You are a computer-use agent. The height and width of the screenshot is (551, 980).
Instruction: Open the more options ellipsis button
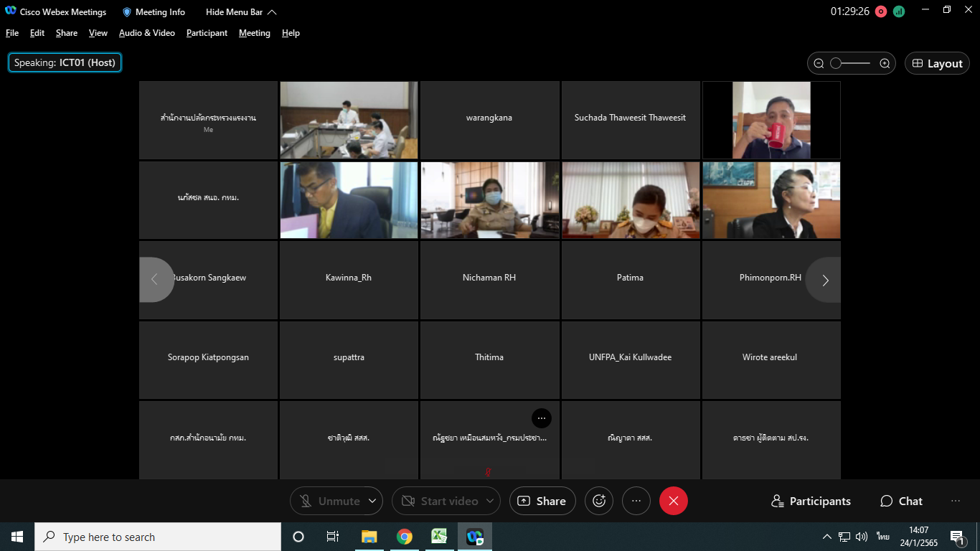pyautogui.click(x=636, y=501)
